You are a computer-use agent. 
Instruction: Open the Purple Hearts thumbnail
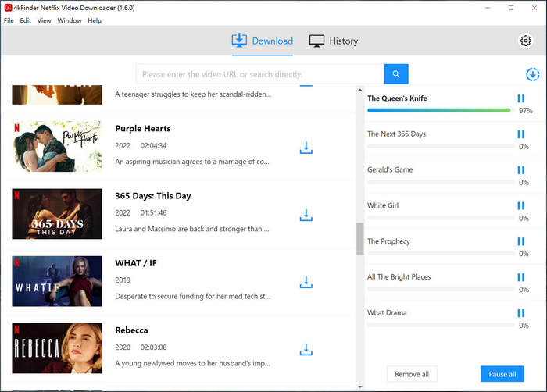pyautogui.click(x=57, y=147)
